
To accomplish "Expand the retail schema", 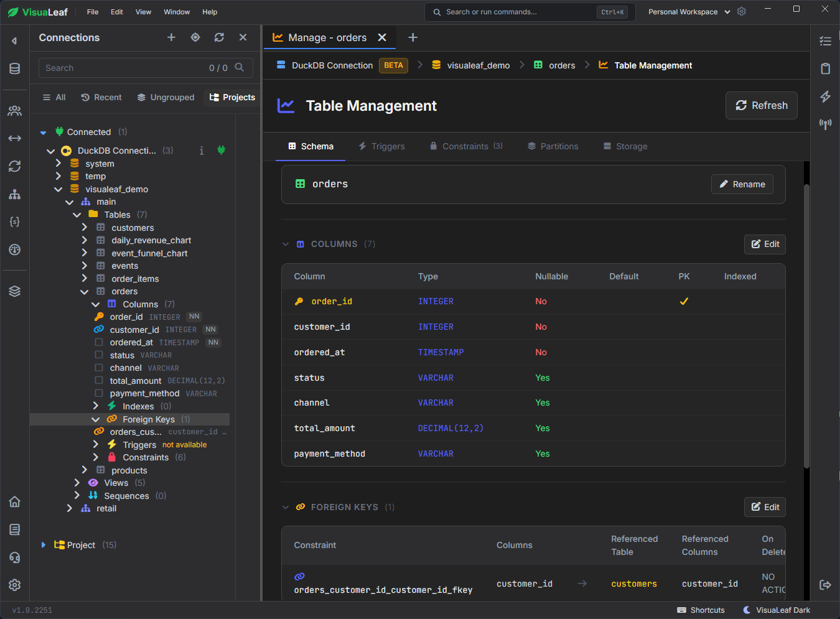I will [x=70, y=508].
